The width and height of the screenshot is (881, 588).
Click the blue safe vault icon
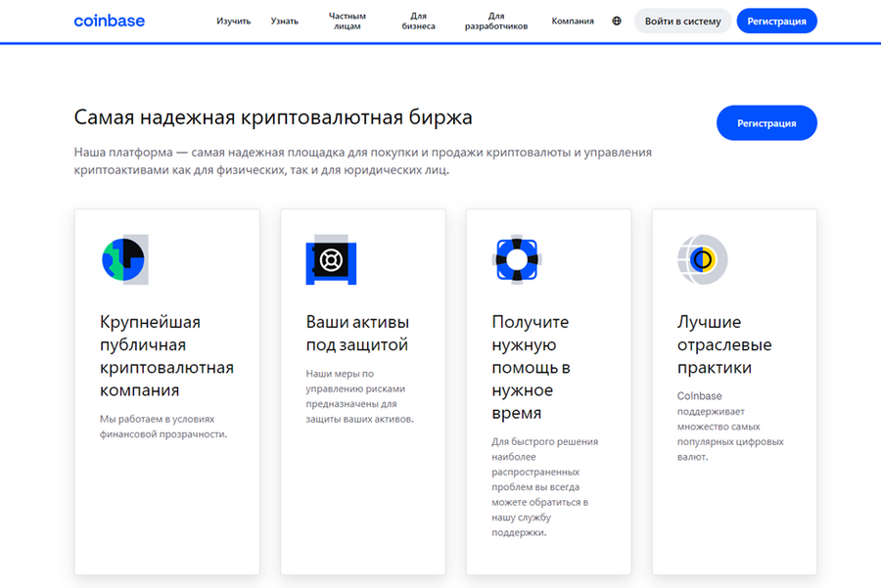pos(331,259)
